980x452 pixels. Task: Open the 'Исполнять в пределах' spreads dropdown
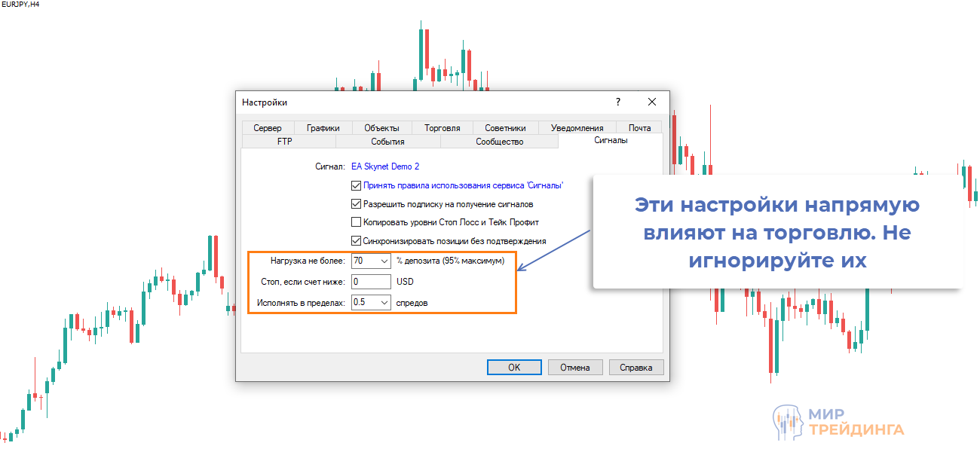click(x=384, y=303)
